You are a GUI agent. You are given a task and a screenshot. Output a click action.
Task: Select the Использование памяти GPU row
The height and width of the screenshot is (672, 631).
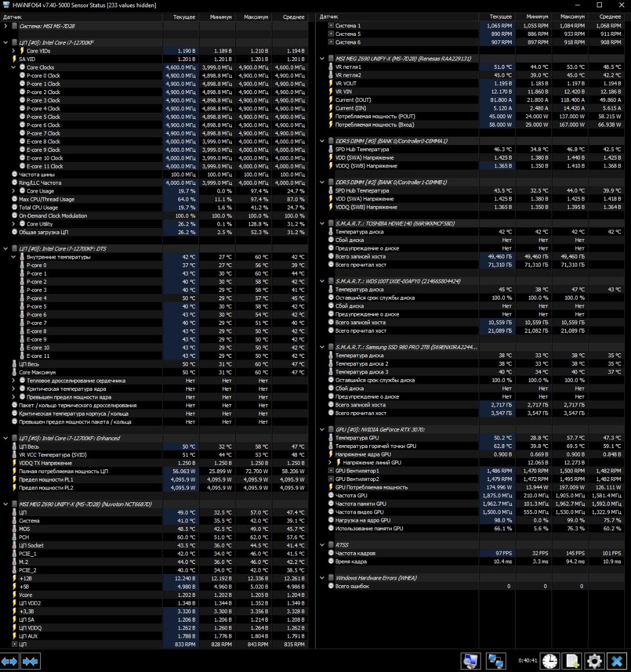click(x=471, y=529)
